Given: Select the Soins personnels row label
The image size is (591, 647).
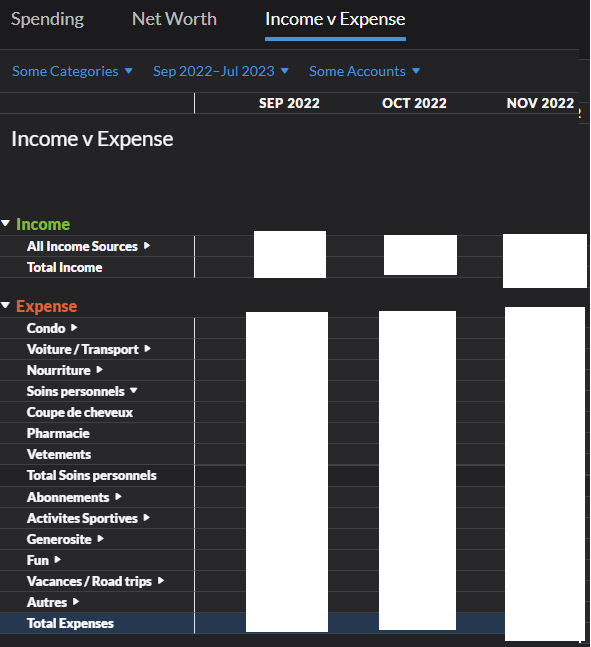Looking at the screenshot, I should pyautogui.click(x=76, y=391).
